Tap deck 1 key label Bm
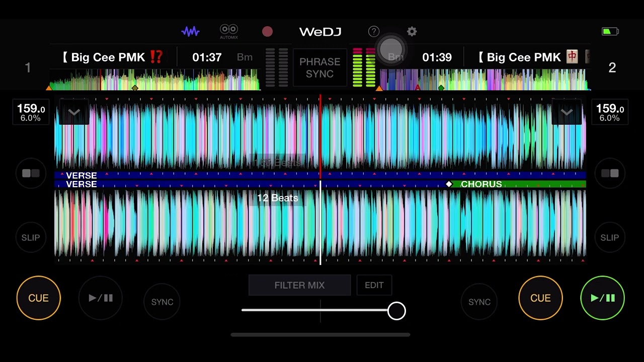 point(245,57)
